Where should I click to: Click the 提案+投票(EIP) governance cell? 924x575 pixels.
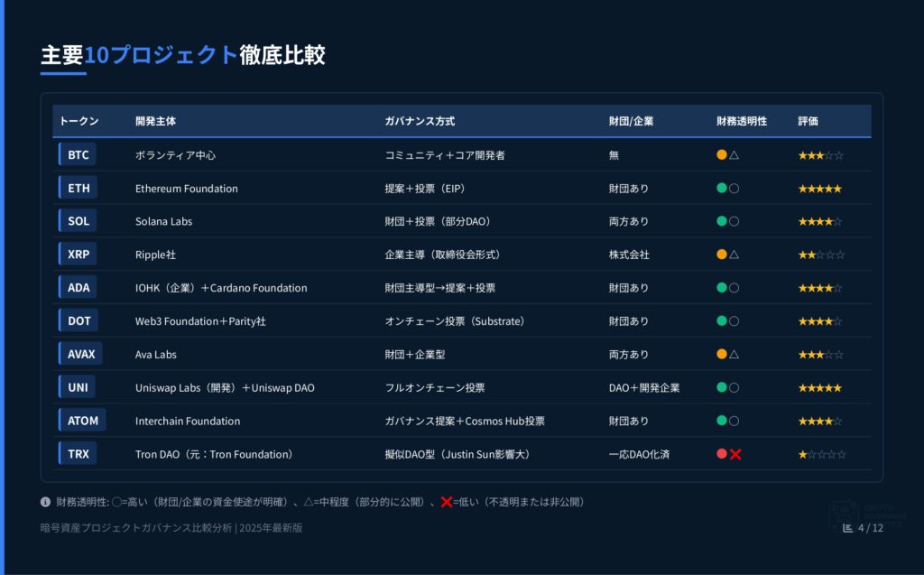point(426,189)
